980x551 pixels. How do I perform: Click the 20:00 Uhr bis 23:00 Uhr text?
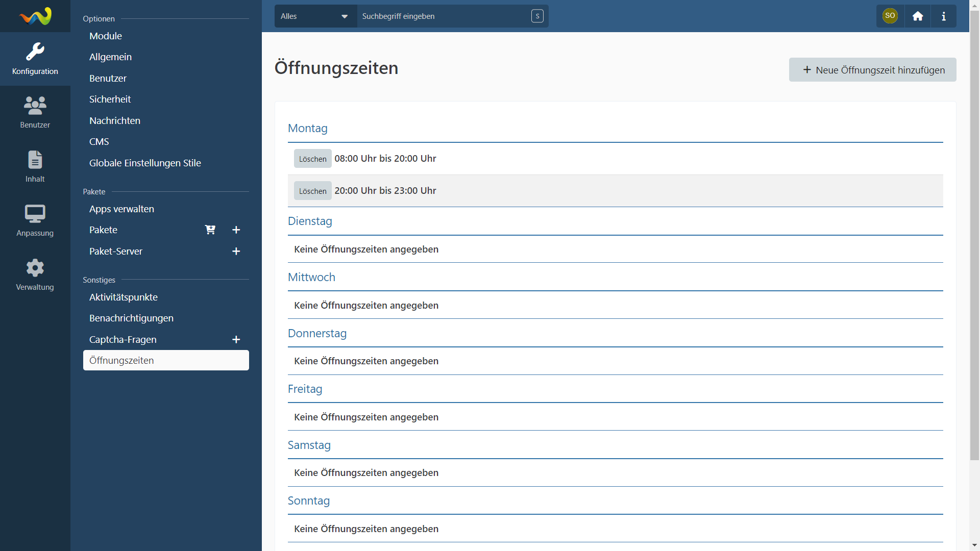(385, 191)
